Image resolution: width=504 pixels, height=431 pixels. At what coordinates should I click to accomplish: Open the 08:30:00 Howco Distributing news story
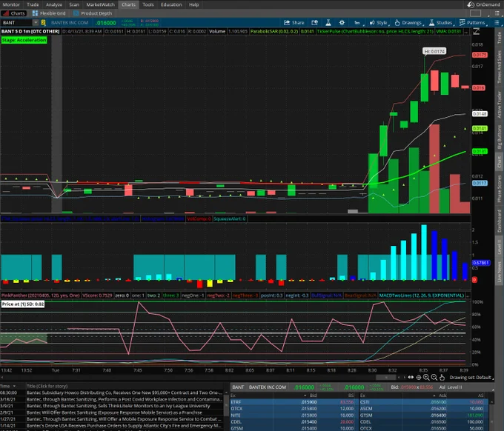click(x=111, y=392)
